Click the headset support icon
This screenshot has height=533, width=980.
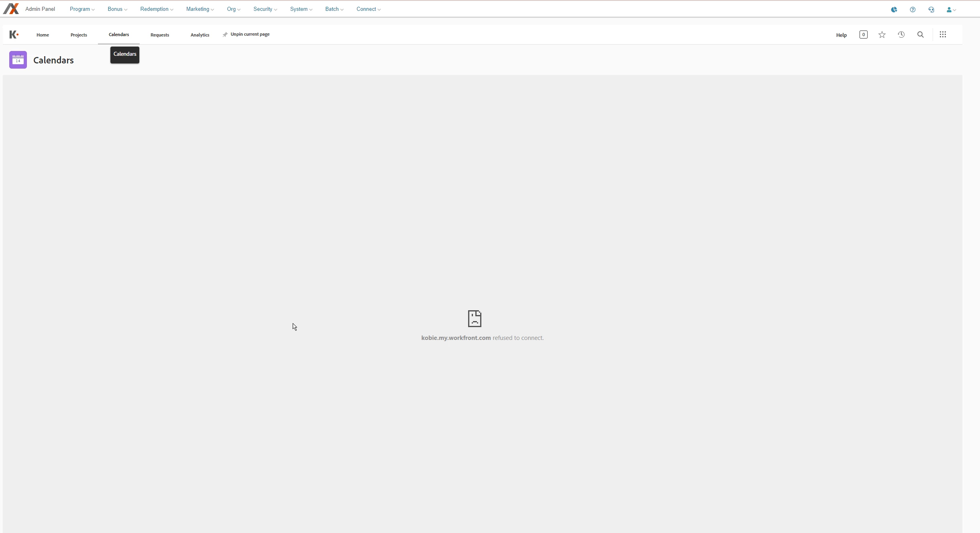931,10
